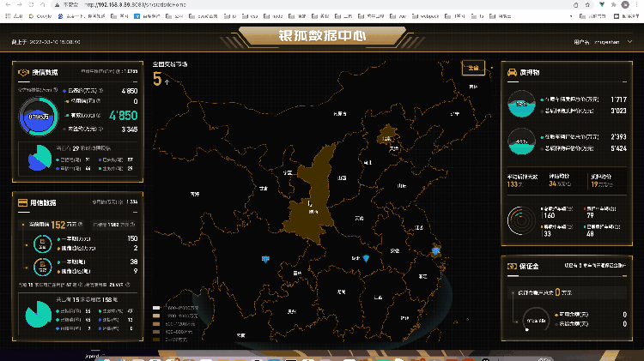Click the 用信数据 card icon
This screenshot has width=644, height=361.
(22, 202)
